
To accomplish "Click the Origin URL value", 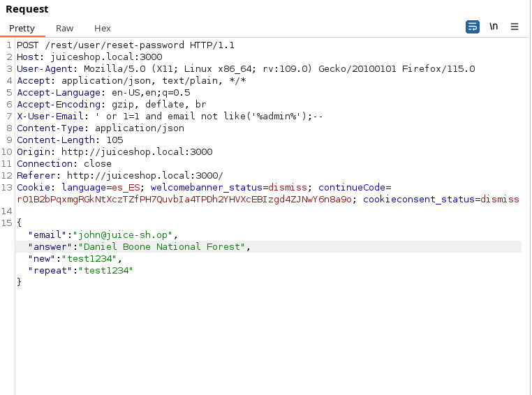I will pos(137,152).
